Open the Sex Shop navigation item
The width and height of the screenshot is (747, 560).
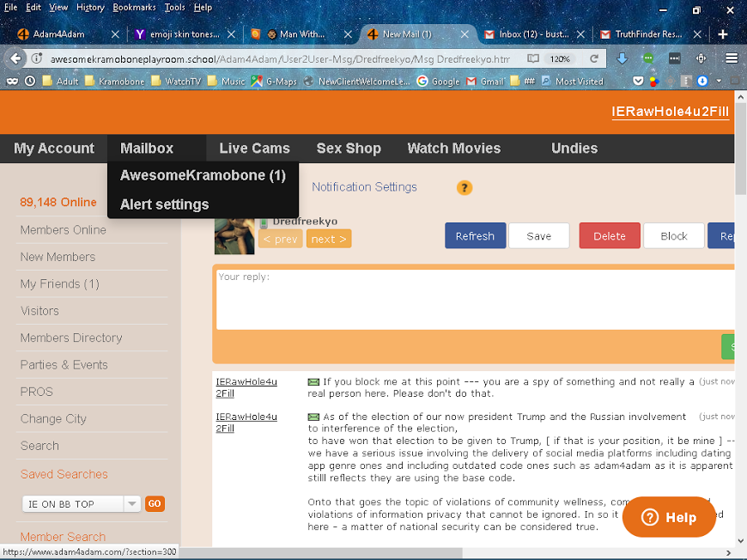point(349,149)
